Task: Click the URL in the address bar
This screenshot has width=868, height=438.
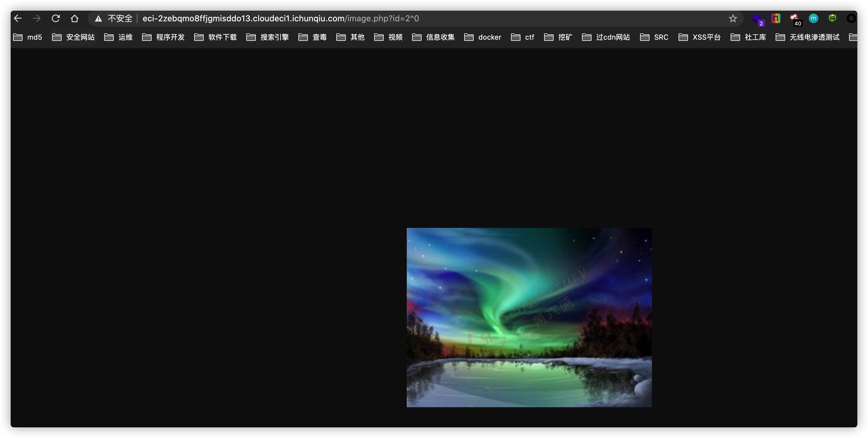Action: click(280, 19)
